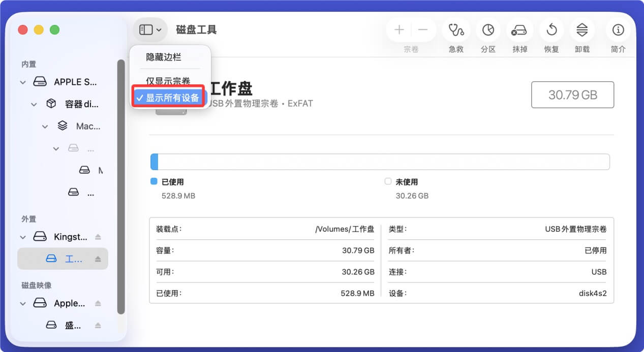Image resolution: width=644 pixels, height=352 pixels.
Task: Open the 分区 partition tool
Action: (487, 29)
